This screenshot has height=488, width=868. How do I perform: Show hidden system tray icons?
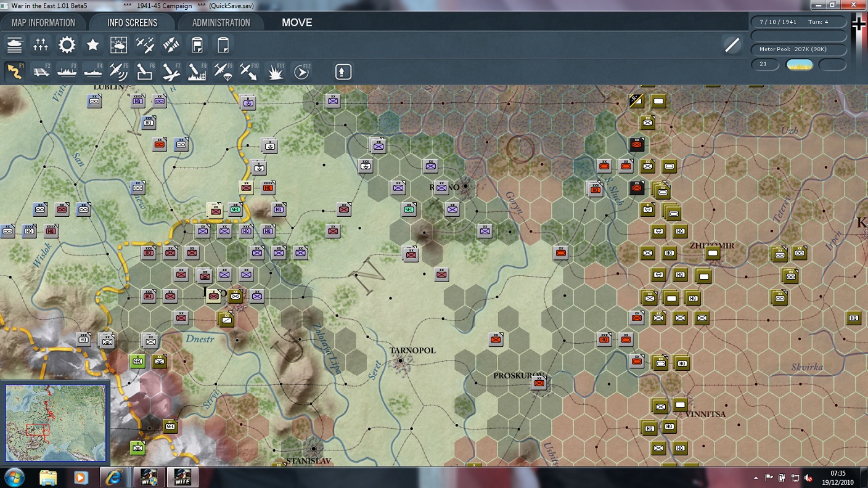(756, 478)
